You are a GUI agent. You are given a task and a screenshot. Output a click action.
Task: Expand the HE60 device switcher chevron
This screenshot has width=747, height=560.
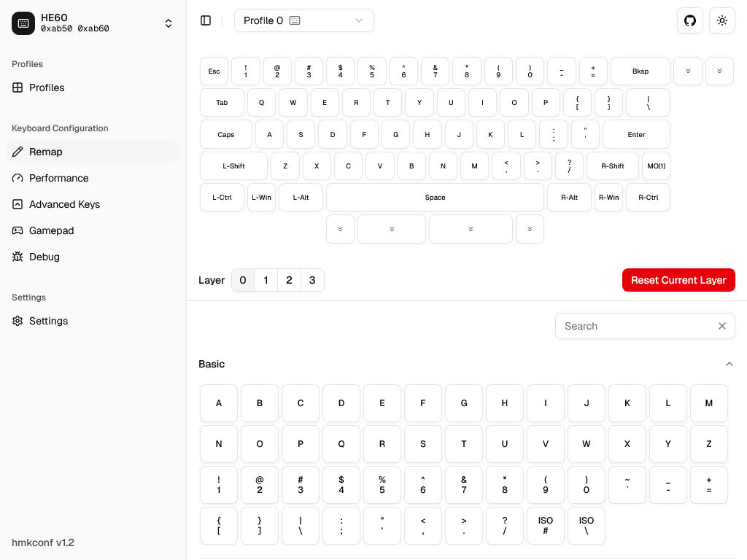tap(169, 23)
